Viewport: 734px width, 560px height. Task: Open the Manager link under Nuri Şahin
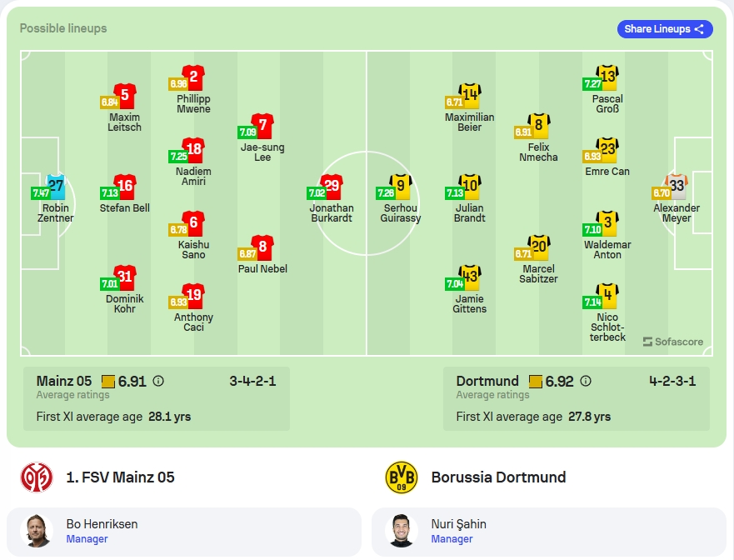coord(452,539)
